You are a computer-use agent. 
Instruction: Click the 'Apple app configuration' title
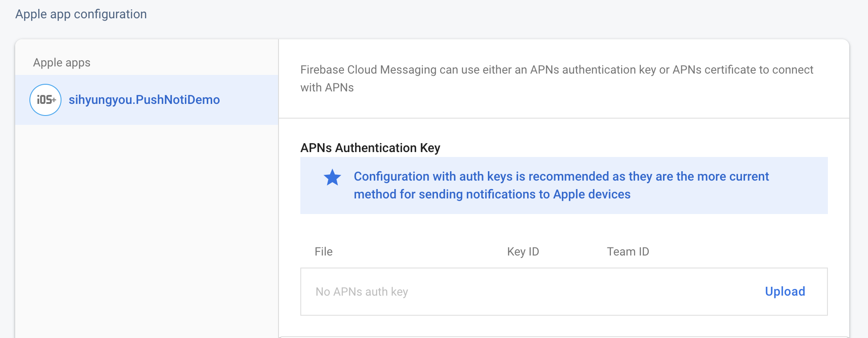[x=81, y=14]
